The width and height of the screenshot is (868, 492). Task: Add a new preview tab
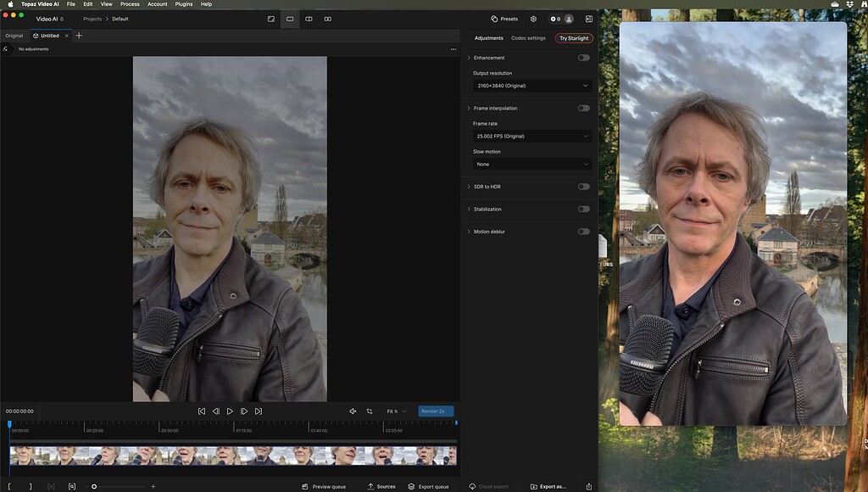point(79,36)
